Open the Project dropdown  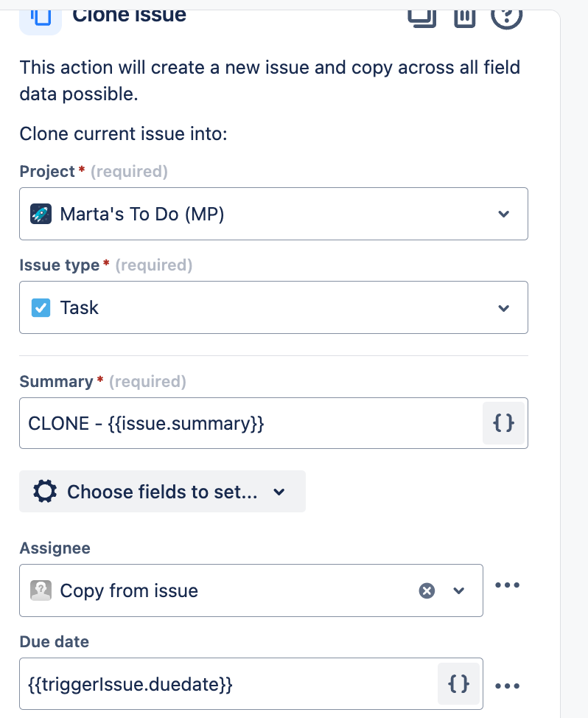503,214
